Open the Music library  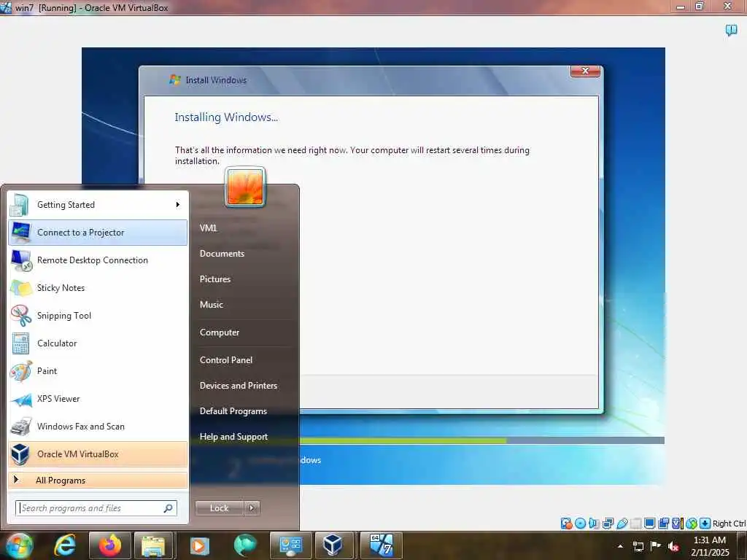211,305
